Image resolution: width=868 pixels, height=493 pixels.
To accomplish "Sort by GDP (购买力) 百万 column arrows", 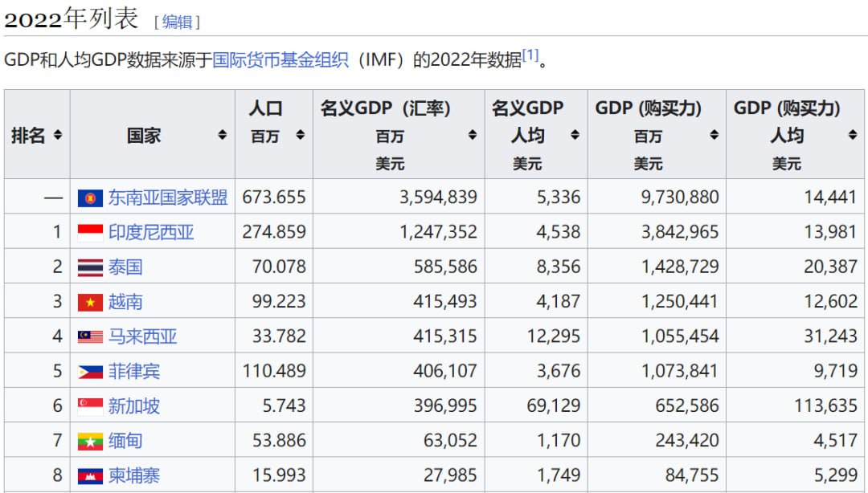I will point(714,136).
